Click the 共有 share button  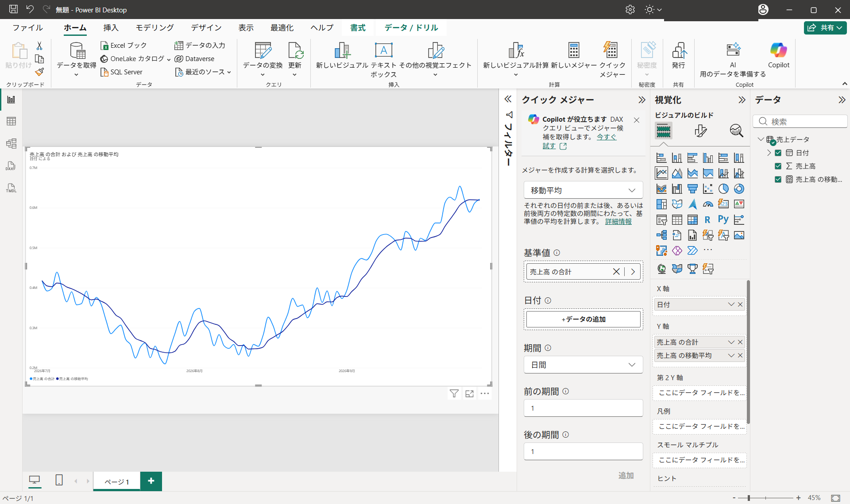[825, 27]
